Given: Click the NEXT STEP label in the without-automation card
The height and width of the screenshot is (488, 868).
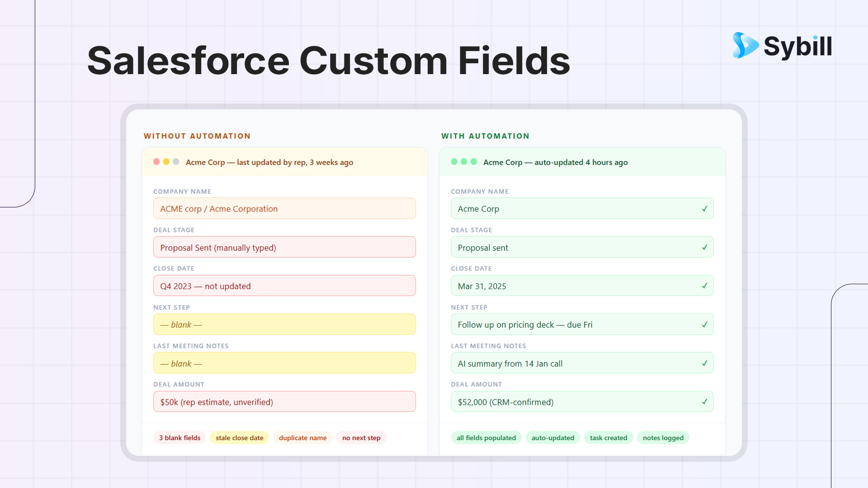Looking at the screenshot, I should pos(172,307).
